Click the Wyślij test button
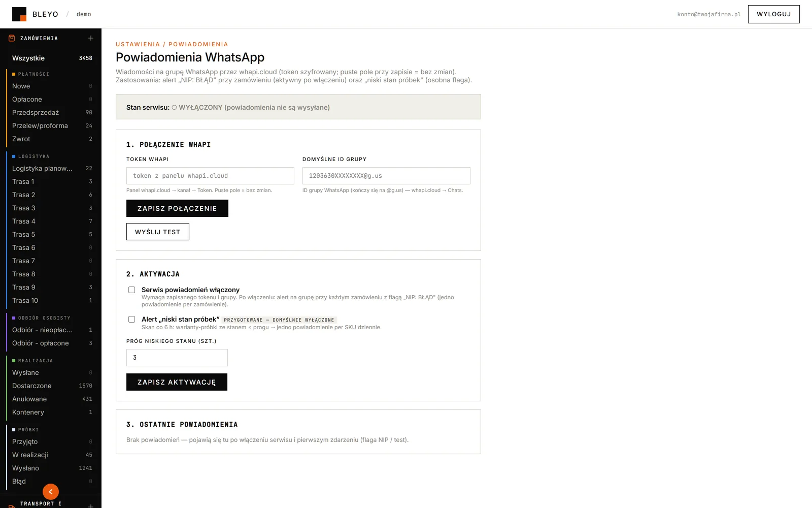This screenshot has height=508, width=812. pyautogui.click(x=158, y=232)
